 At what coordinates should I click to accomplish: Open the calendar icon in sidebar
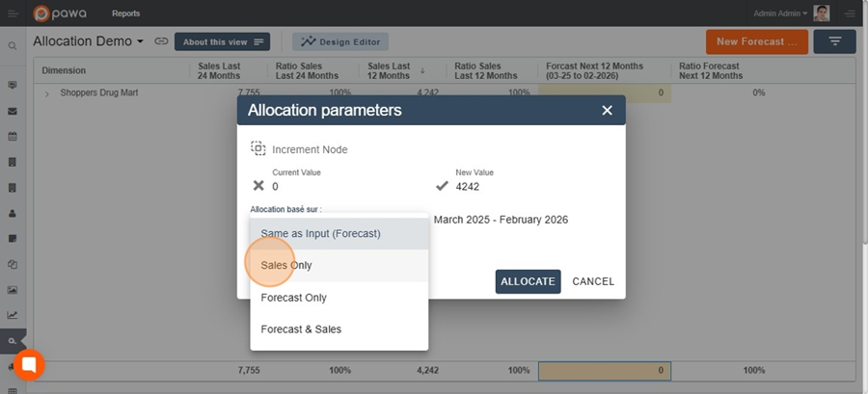point(13,137)
